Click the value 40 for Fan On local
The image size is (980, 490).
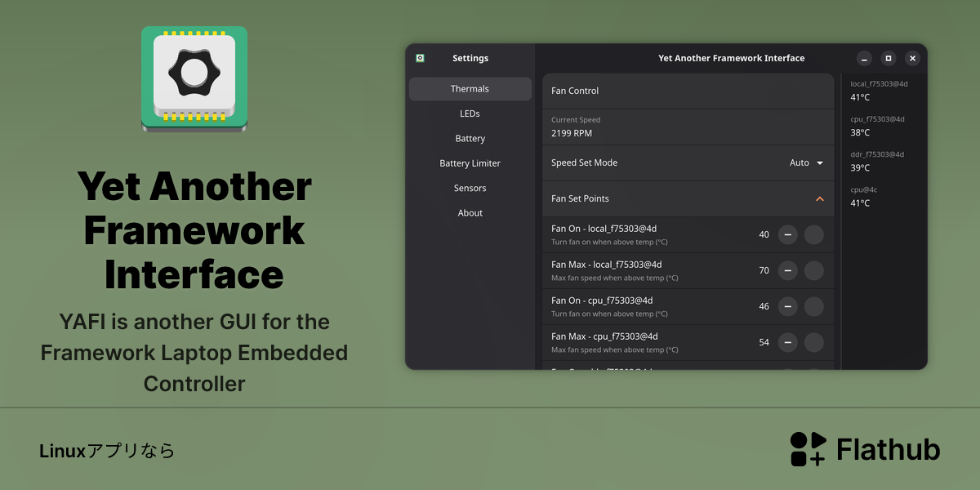coord(764,235)
